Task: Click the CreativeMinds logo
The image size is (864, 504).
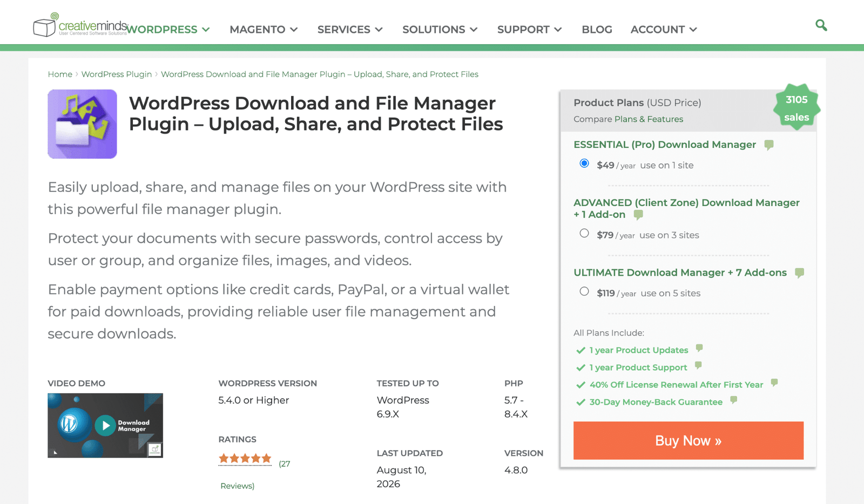Action: pos(80,25)
